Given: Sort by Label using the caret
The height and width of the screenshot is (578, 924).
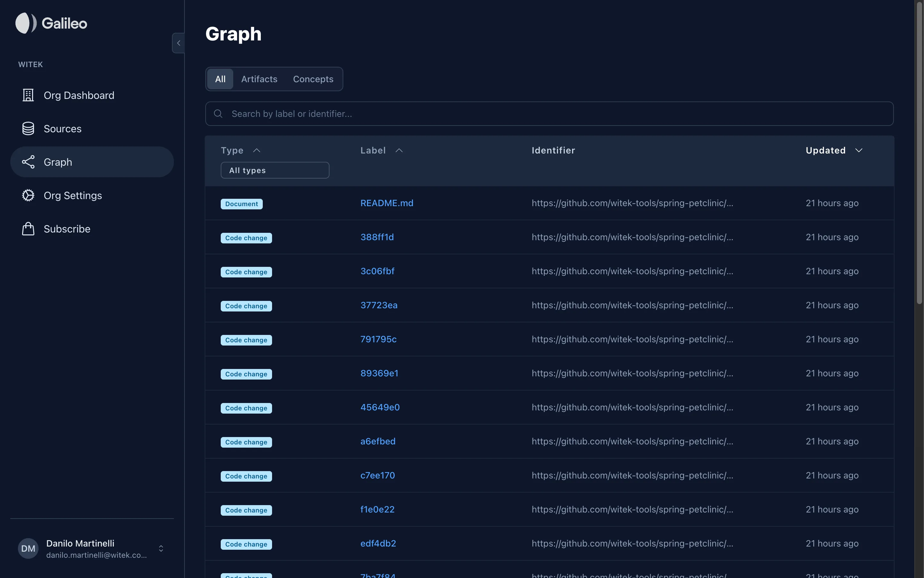Looking at the screenshot, I should coord(399,150).
